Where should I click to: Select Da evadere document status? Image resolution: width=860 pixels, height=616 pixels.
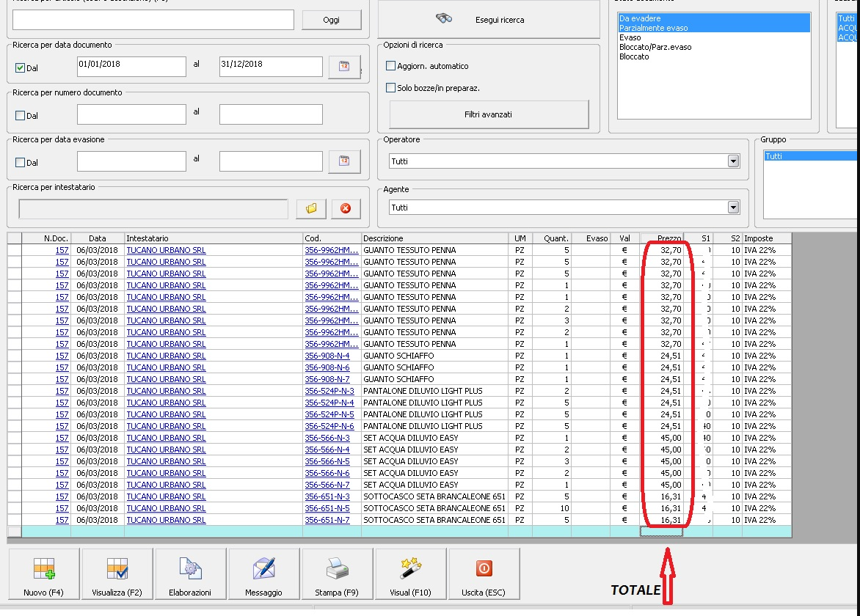[713, 18]
